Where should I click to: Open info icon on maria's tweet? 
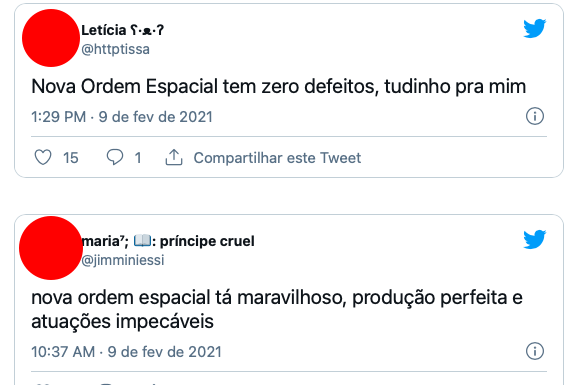(535, 351)
